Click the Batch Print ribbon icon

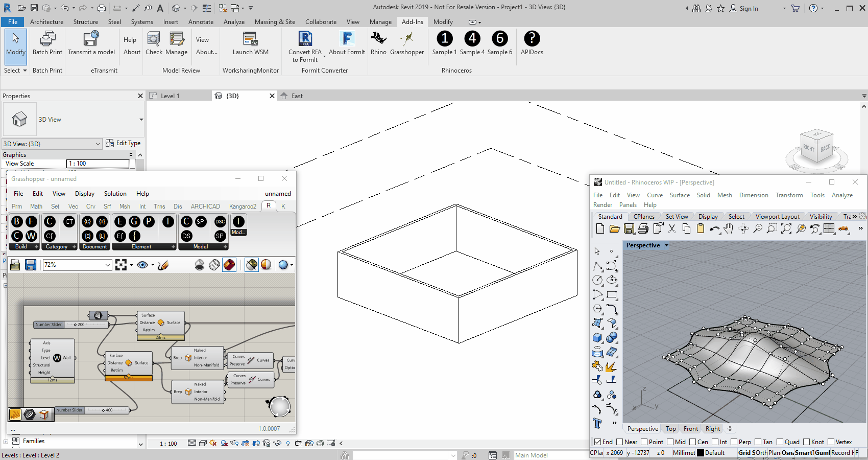[x=47, y=39]
